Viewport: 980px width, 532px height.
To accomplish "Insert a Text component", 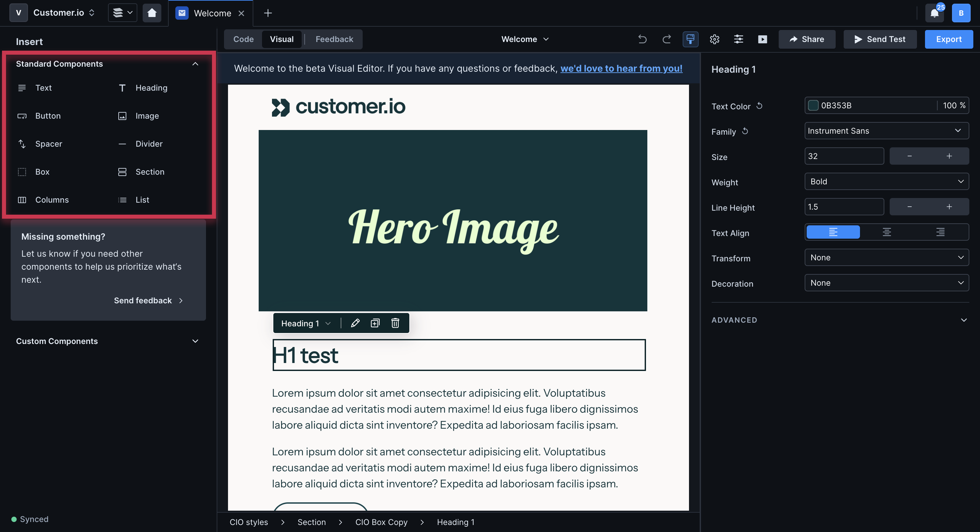I will (35, 88).
